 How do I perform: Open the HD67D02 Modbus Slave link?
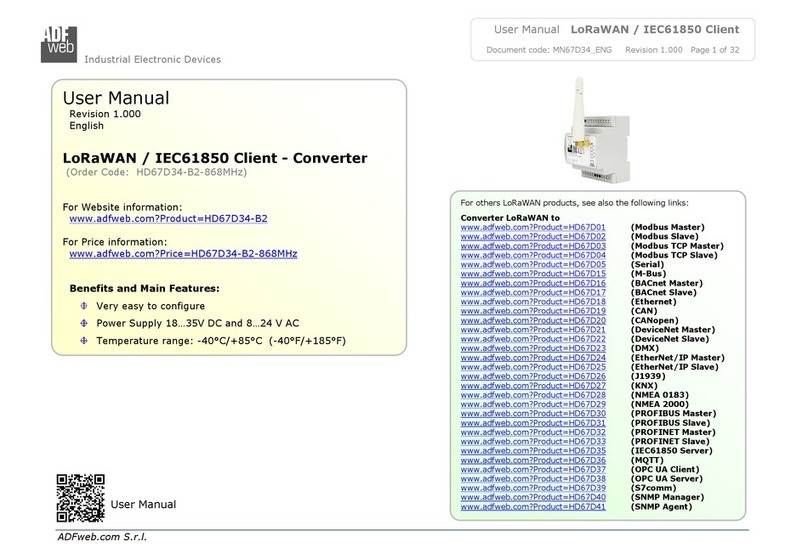point(533,236)
